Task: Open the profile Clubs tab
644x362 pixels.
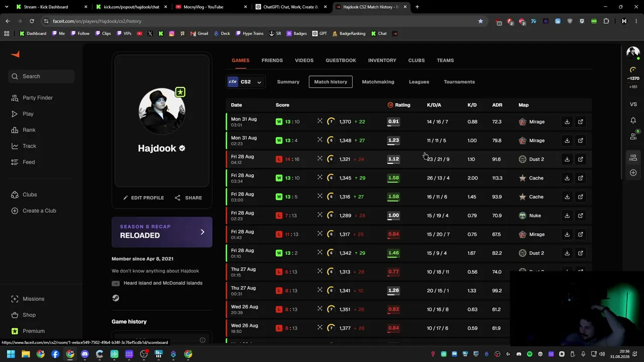Action: (417, 60)
